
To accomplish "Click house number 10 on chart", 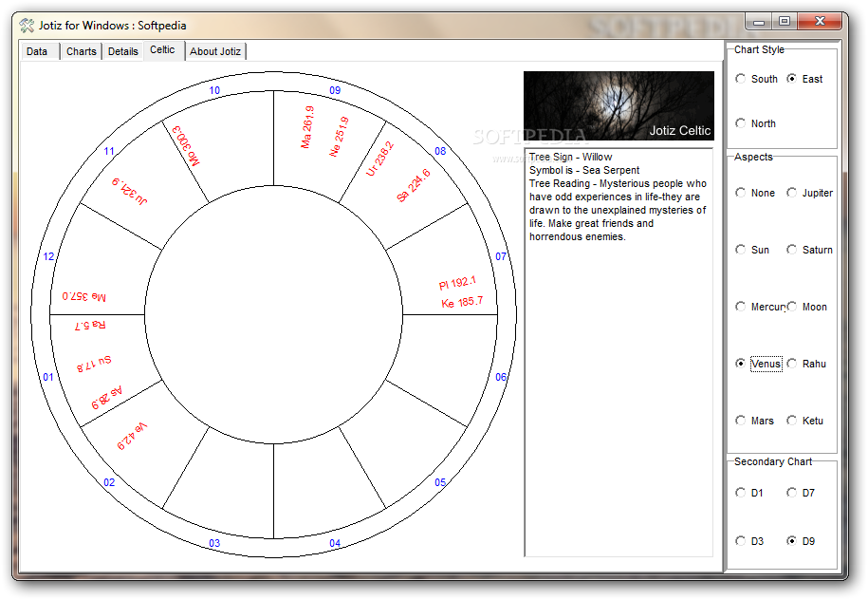I will click(x=214, y=90).
